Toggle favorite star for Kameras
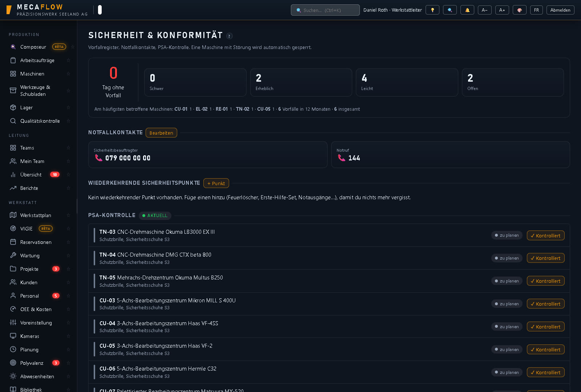 [x=68, y=336]
